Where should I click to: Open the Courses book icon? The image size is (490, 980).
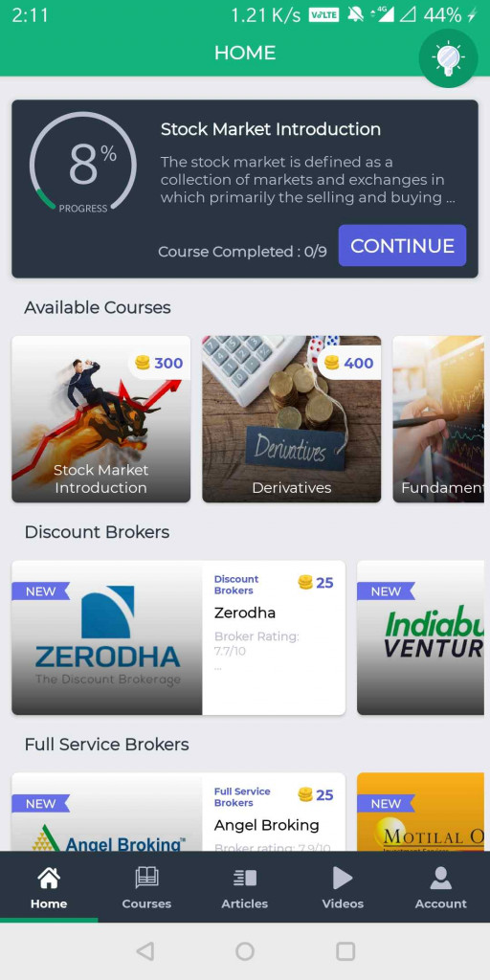click(x=146, y=878)
